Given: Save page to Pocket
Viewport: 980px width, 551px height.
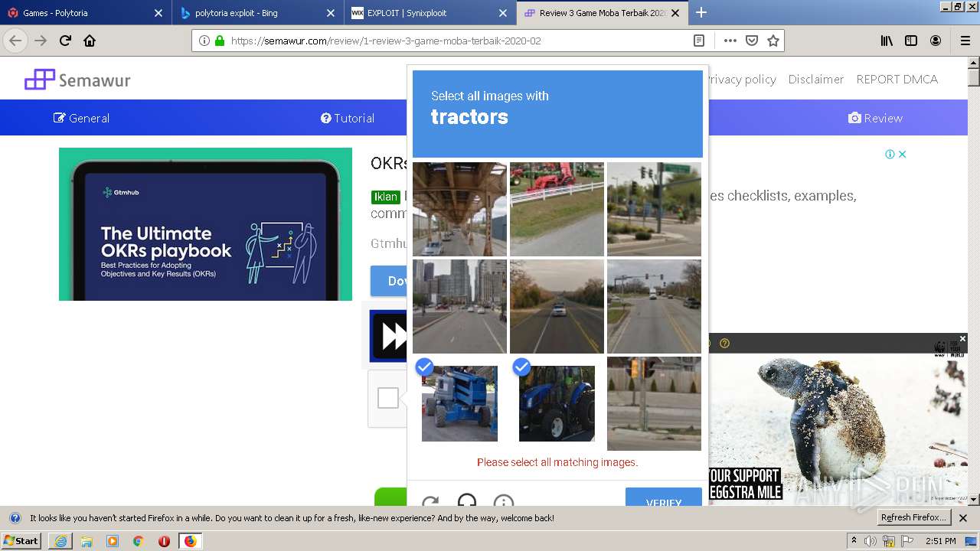Looking at the screenshot, I should tap(752, 41).
